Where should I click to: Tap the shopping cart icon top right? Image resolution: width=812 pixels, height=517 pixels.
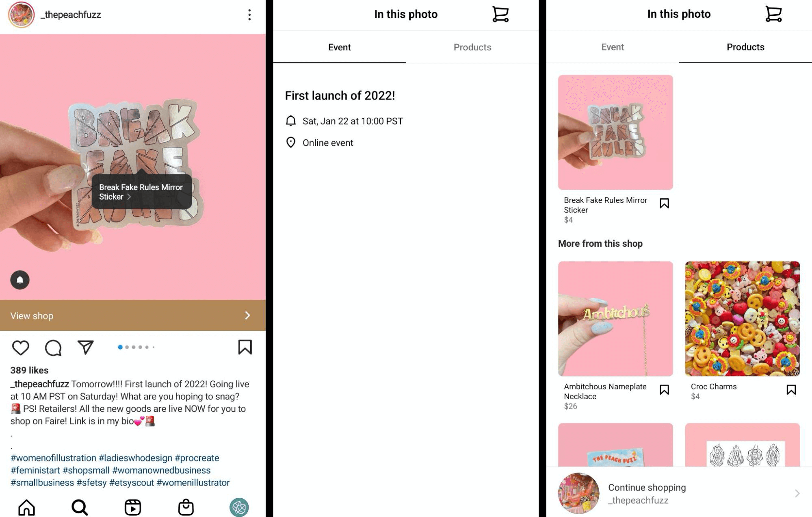pos(773,14)
